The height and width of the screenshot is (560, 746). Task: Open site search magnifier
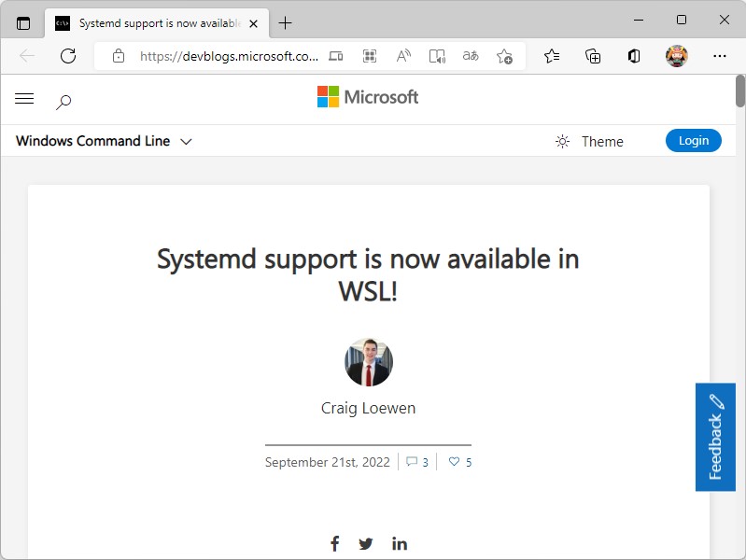63,102
